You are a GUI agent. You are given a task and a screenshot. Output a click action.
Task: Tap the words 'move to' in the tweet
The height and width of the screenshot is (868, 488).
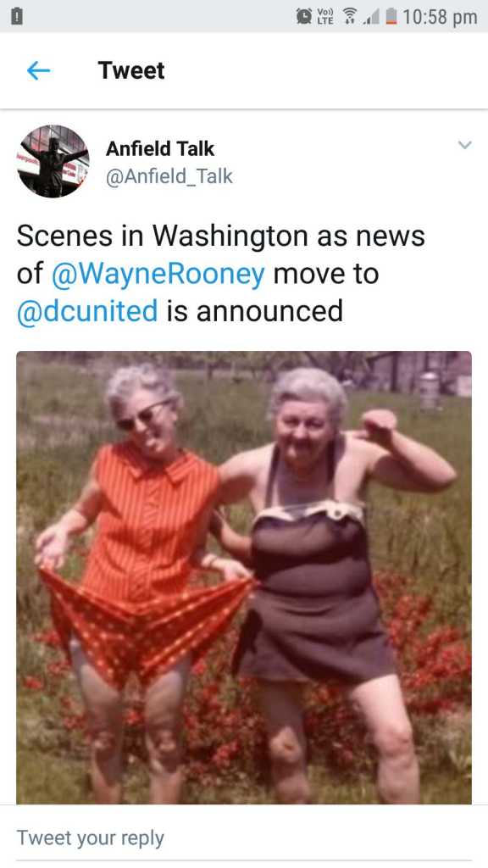(x=326, y=274)
